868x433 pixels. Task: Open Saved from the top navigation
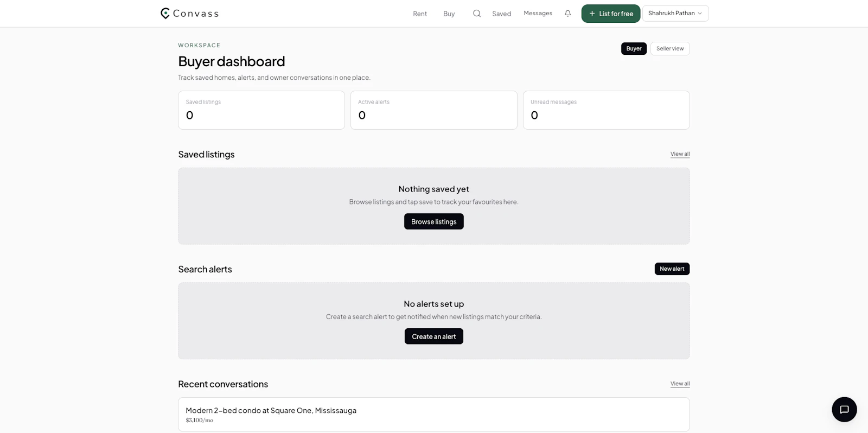(x=501, y=14)
